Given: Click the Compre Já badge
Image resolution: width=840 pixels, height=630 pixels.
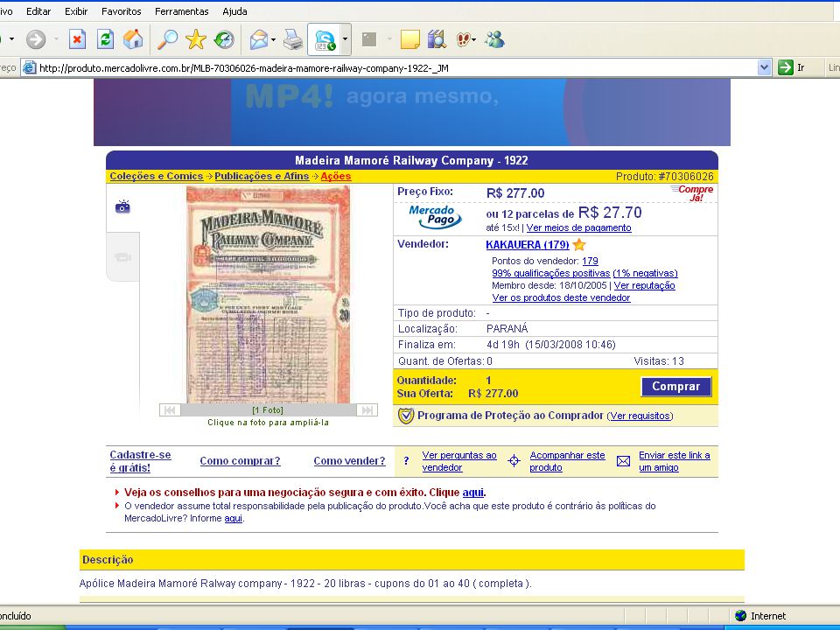Looking at the screenshot, I should coord(693,192).
